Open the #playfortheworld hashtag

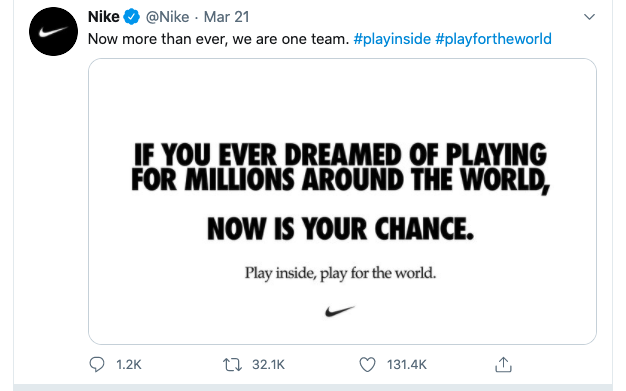(493, 39)
